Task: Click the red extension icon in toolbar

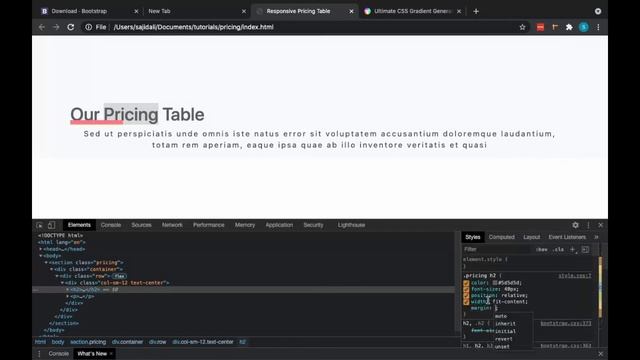Action: [x=540, y=27]
